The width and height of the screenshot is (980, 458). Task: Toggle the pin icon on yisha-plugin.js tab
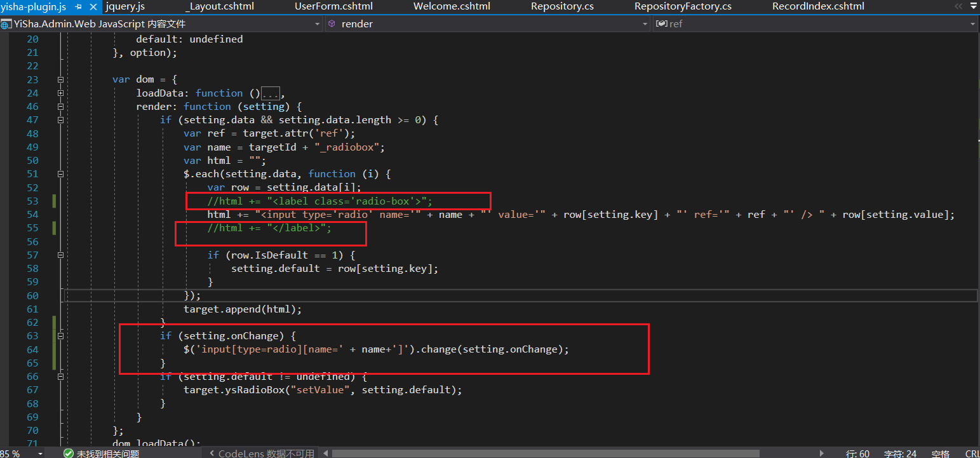[77, 7]
